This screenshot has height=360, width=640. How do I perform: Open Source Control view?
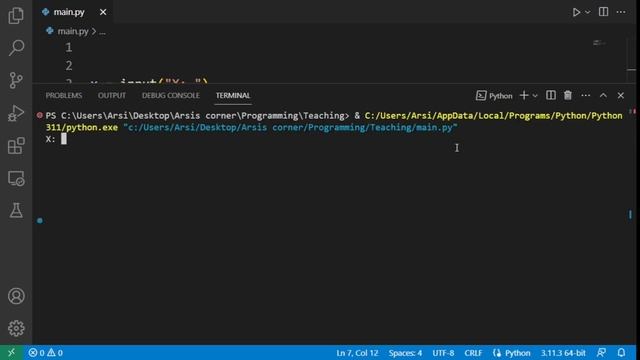[16, 80]
